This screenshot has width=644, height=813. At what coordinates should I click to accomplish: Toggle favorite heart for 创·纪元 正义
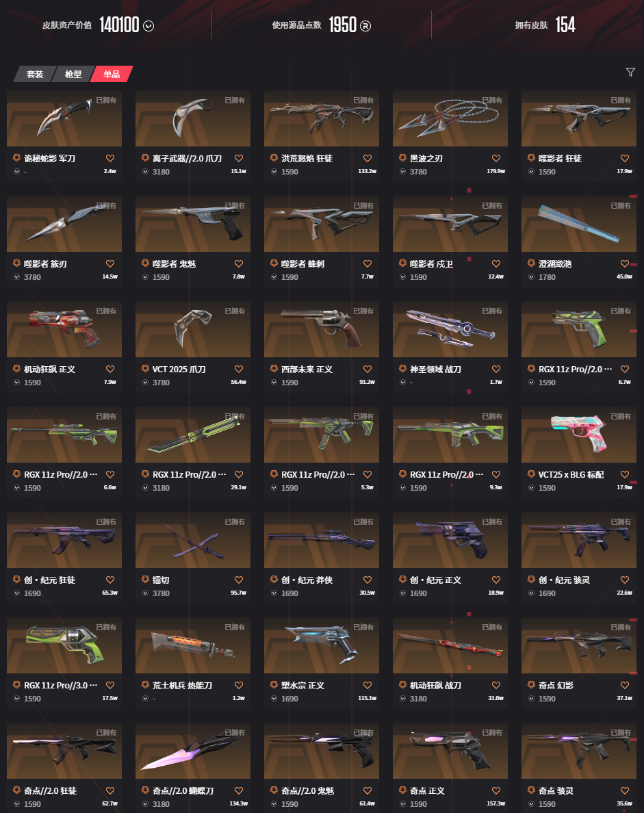[x=495, y=580]
